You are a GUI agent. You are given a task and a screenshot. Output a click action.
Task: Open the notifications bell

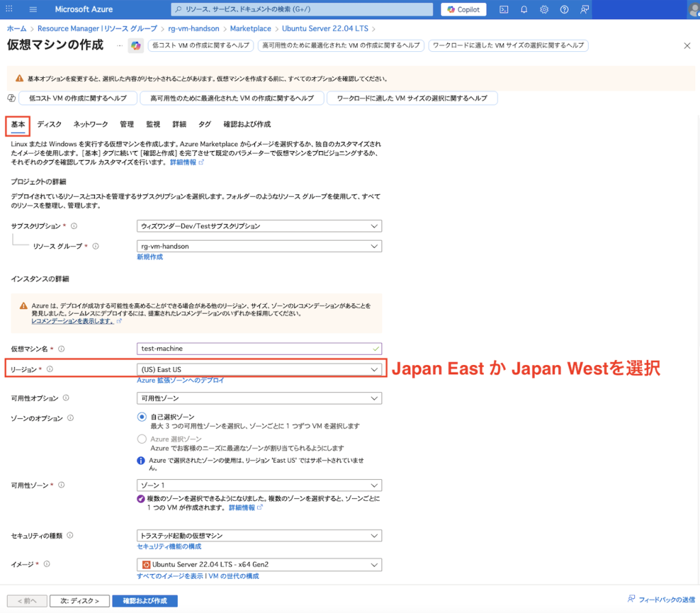tap(524, 10)
